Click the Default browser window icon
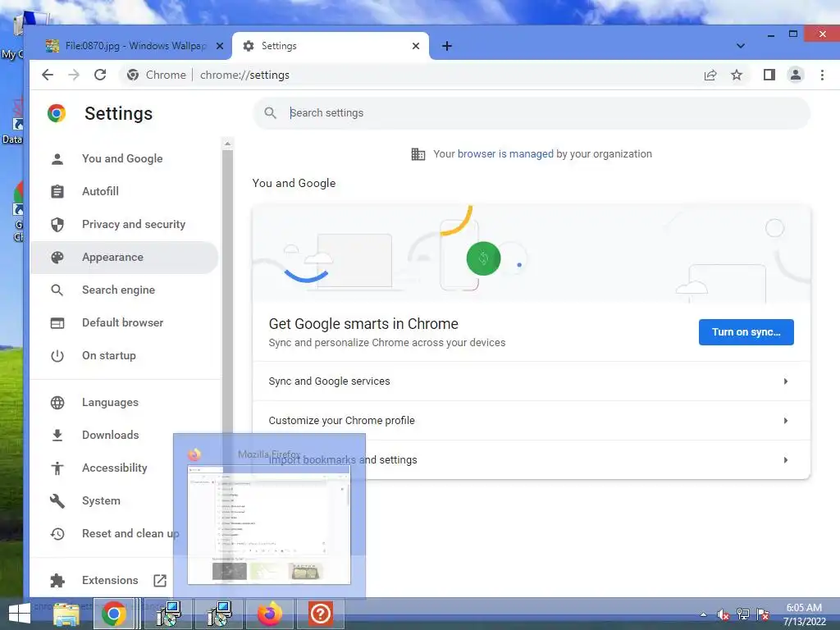 [x=57, y=323]
